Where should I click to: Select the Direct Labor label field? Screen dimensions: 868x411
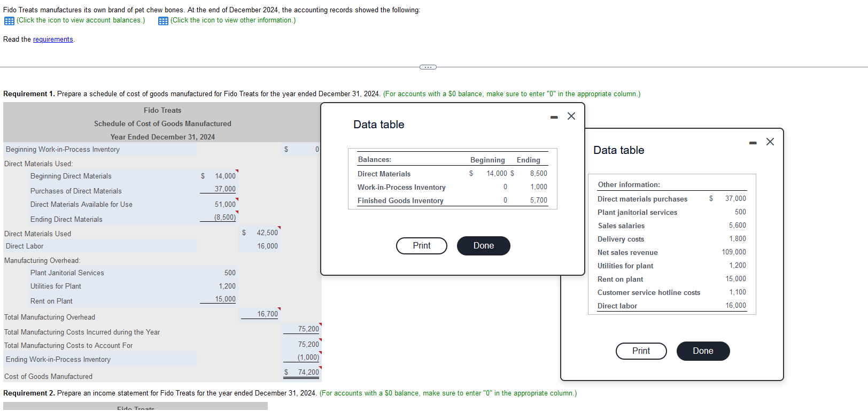[100, 246]
